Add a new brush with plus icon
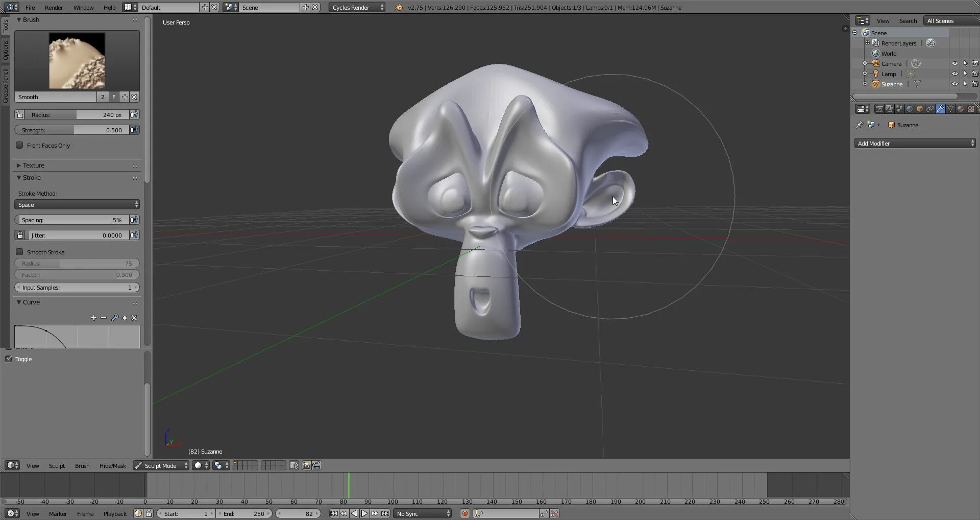The image size is (980, 520). pyautogui.click(x=125, y=97)
